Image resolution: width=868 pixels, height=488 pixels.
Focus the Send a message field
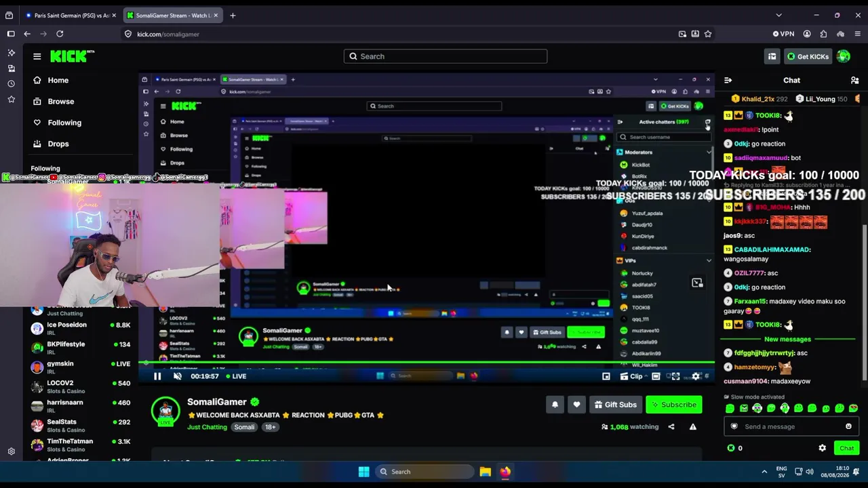click(x=790, y=426)
